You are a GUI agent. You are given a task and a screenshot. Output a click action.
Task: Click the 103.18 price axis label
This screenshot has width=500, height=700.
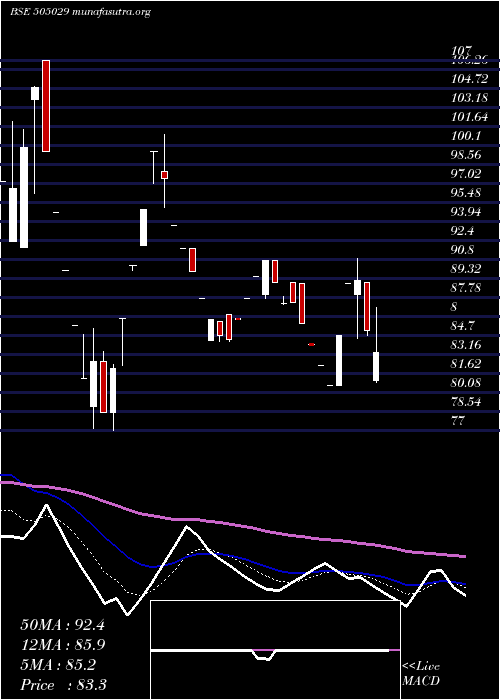point(470,98)
